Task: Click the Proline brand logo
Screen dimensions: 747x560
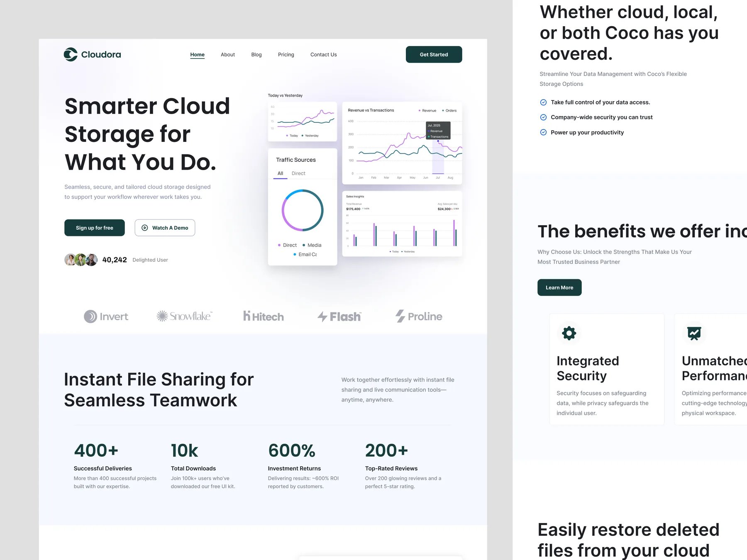Action: [x=419, y=317]
